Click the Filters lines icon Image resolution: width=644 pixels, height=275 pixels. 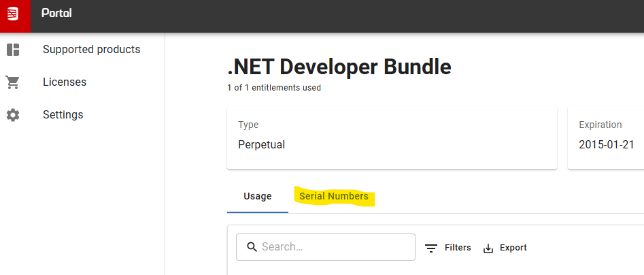[431, 248]
